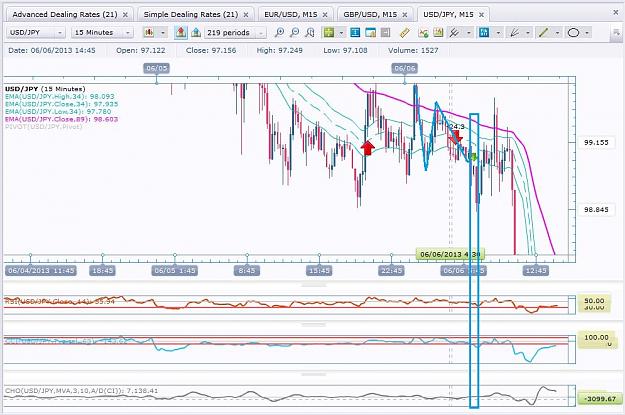Click the 06/04/2013 11:45 time axis label
This screenshot has width=625, height=415.
tap(41, 271)
